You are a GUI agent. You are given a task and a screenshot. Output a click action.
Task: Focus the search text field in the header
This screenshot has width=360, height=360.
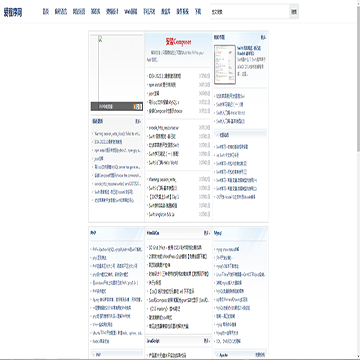(249, 12)
